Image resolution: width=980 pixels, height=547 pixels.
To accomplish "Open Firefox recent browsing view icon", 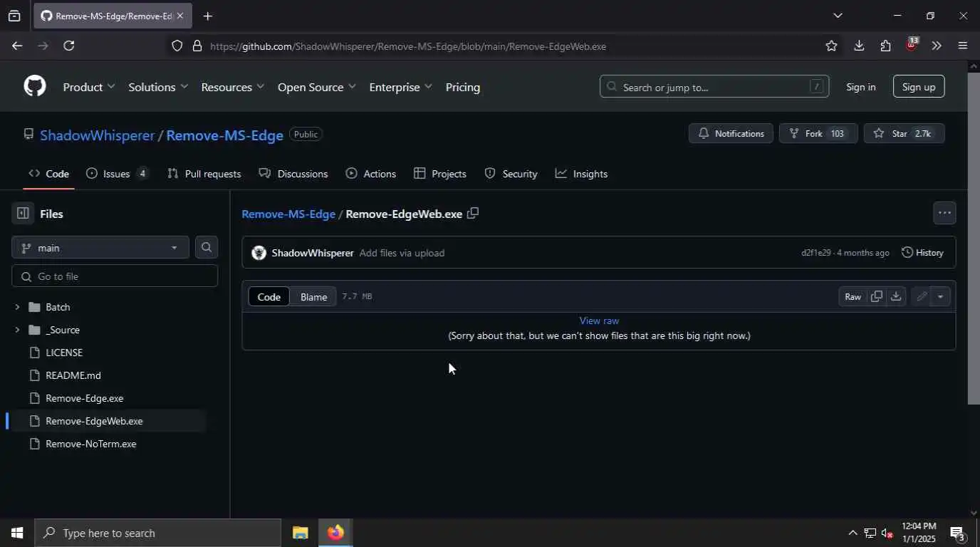I will pyautogui.click(x=14, y=16).
